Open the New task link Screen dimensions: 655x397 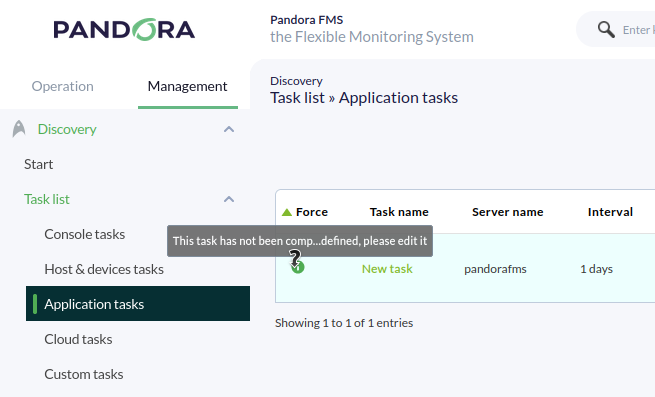tap(387, 269)
